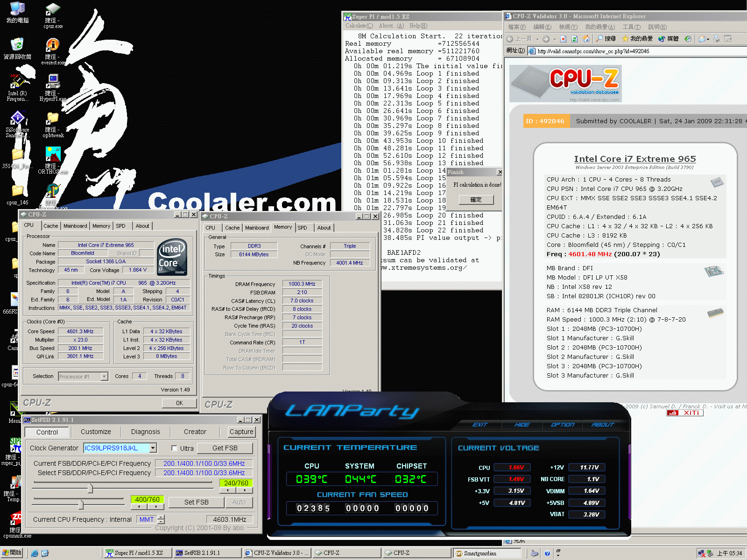This screenshot has height=560, width=747.
Task: Click upper FSB slider thumb in SetFSB
Action: click(90, 489)
